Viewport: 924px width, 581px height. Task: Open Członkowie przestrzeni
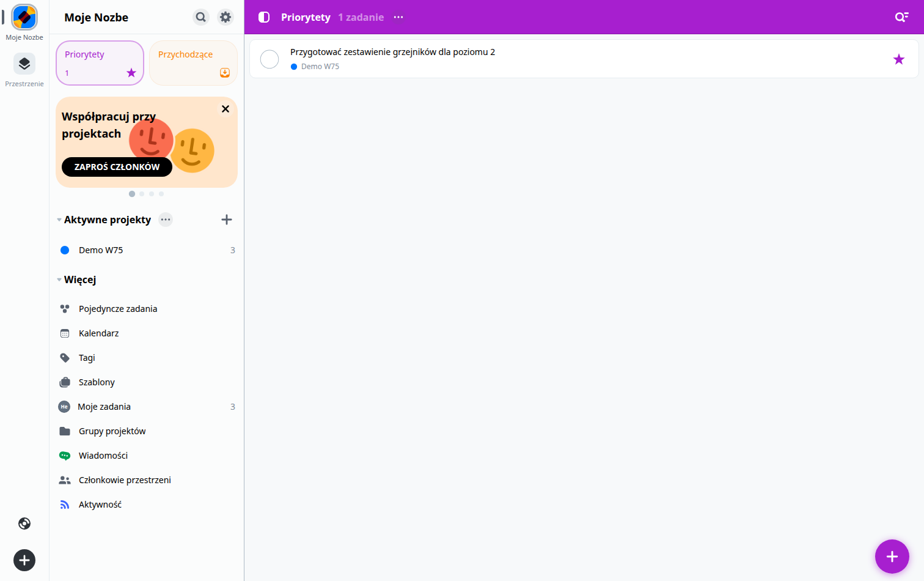pyautogui.click(x=147, y=480)
